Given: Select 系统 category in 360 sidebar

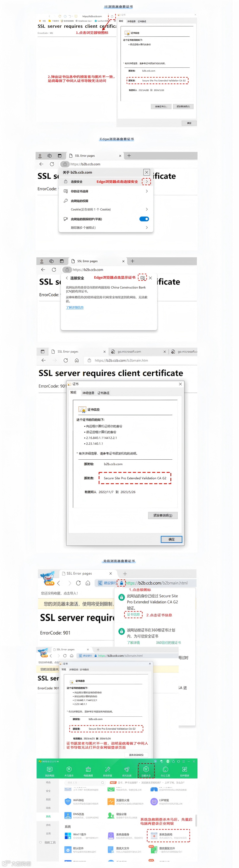Looking at the screenshot, I should (x=48, y=816).
